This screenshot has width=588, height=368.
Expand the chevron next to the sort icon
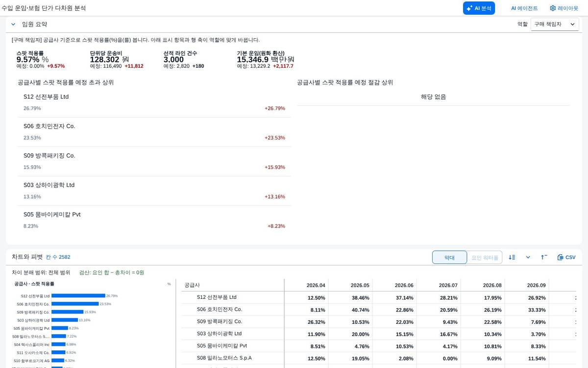point(528,257)
